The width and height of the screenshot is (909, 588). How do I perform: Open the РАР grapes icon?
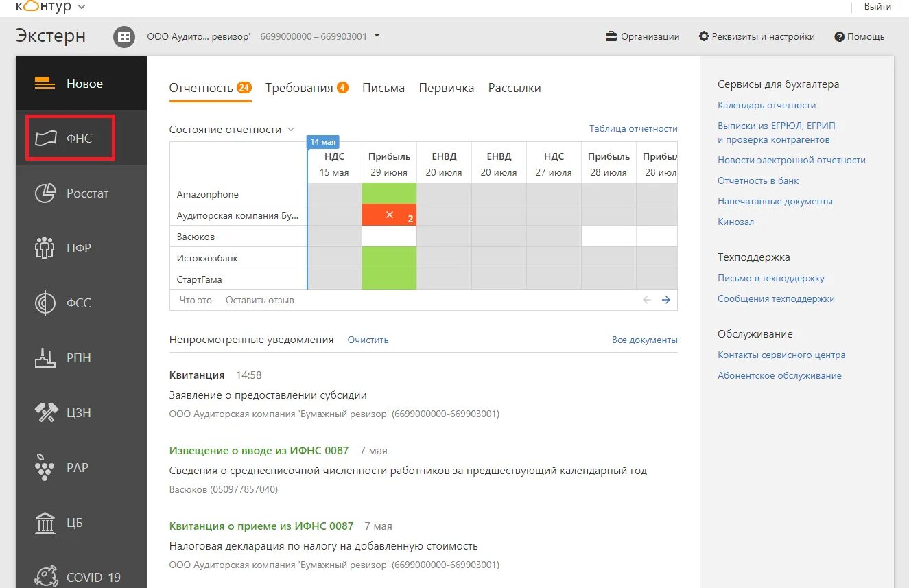tap(45, 467)
